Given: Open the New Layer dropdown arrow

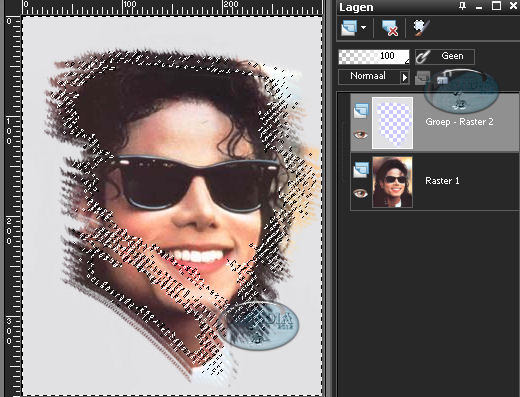Looking at the screenshot, I should [x=364, y=28].
